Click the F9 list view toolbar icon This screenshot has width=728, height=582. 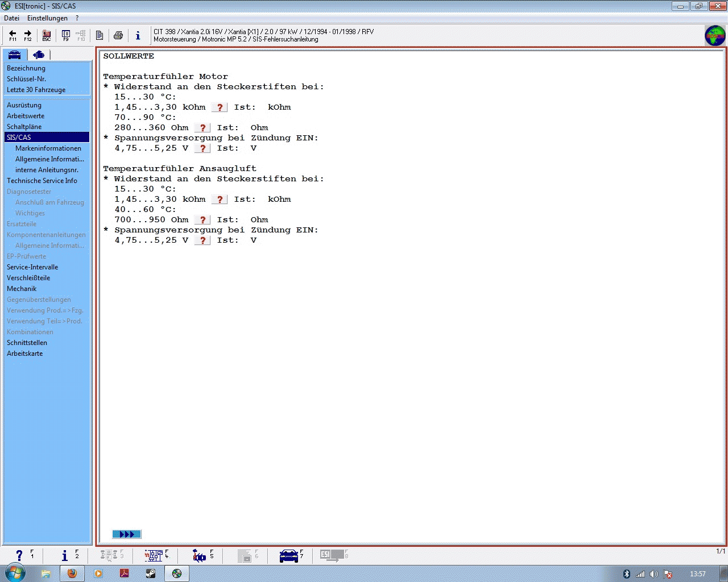(66, 35)
